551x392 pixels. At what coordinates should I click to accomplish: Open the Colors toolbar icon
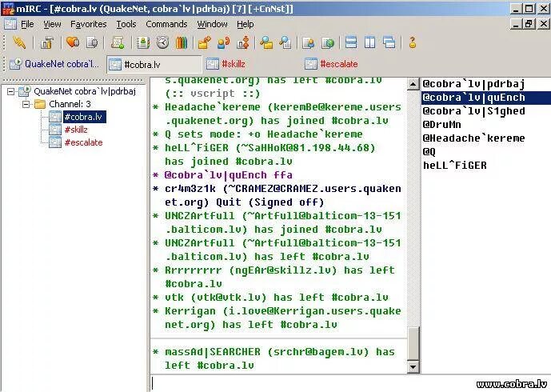(182, 43)
